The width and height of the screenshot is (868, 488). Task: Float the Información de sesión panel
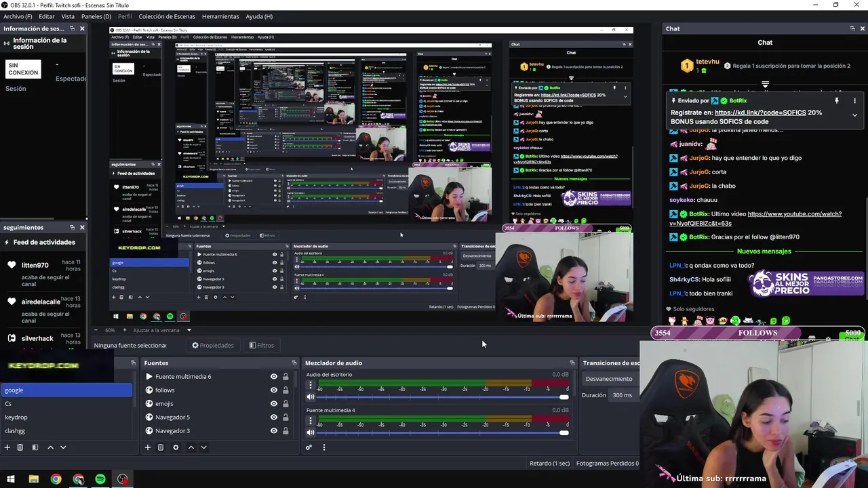(x=73, y=28)
